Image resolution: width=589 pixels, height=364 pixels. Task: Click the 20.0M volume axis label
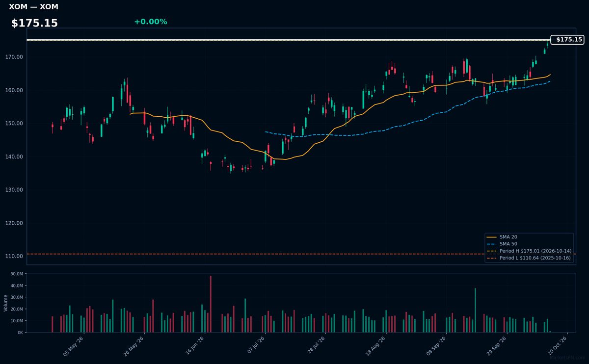click(17, 309)
